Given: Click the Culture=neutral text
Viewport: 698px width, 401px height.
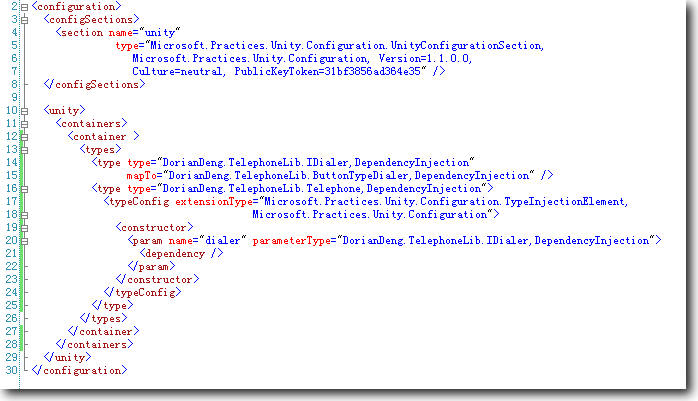Looking at the screenshot, I should (179, 71).
